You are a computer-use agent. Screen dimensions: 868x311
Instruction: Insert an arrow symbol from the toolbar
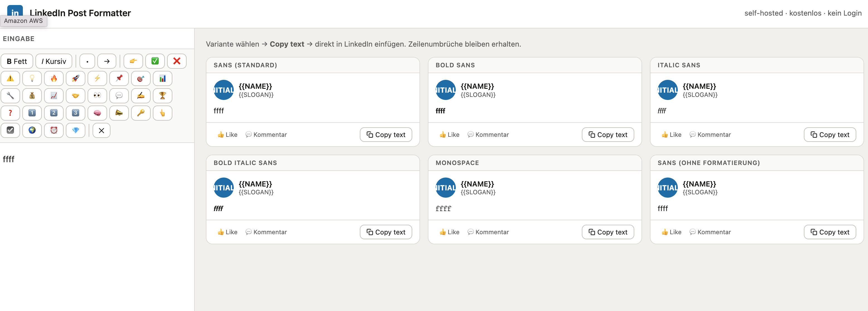tap(107, 61)
